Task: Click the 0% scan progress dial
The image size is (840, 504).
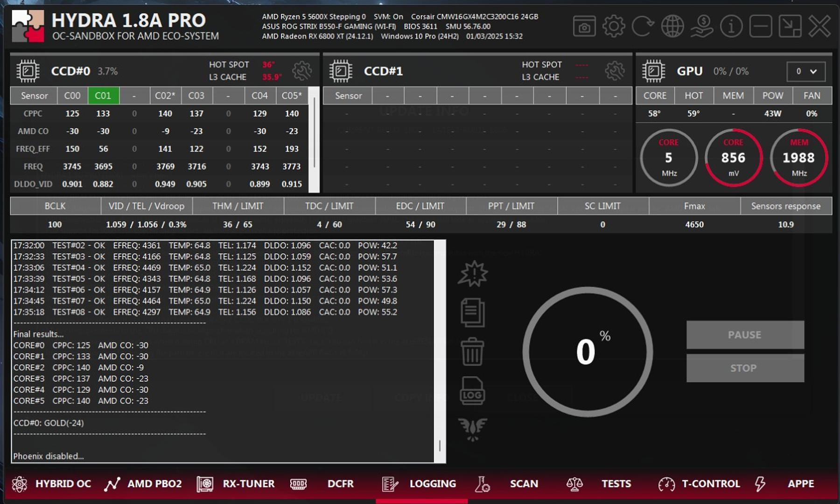Action: tap(588, 352)
